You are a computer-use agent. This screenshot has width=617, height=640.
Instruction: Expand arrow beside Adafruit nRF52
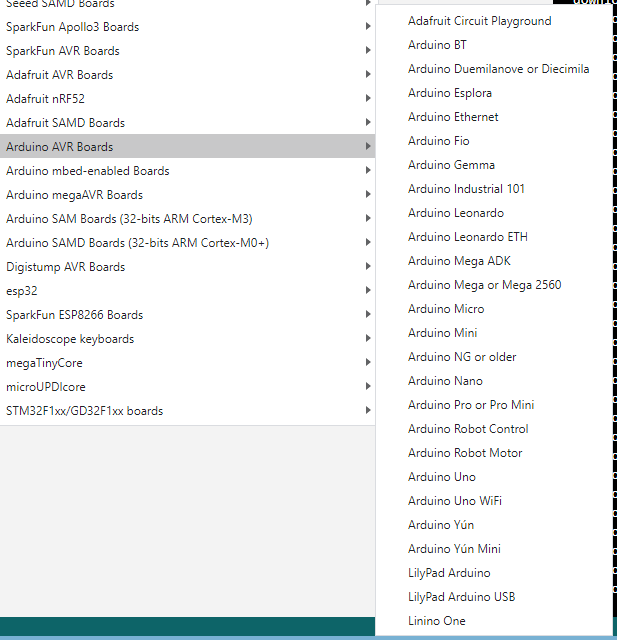click(368, 98)
